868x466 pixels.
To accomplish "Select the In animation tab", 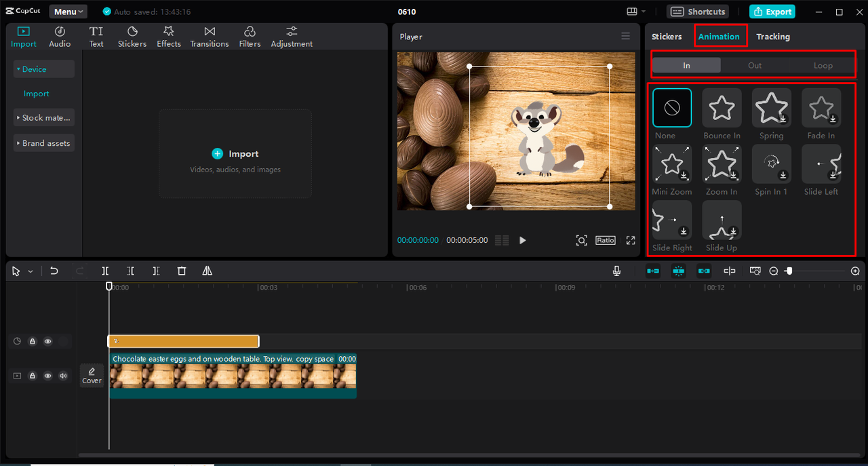I will (686, 65).
